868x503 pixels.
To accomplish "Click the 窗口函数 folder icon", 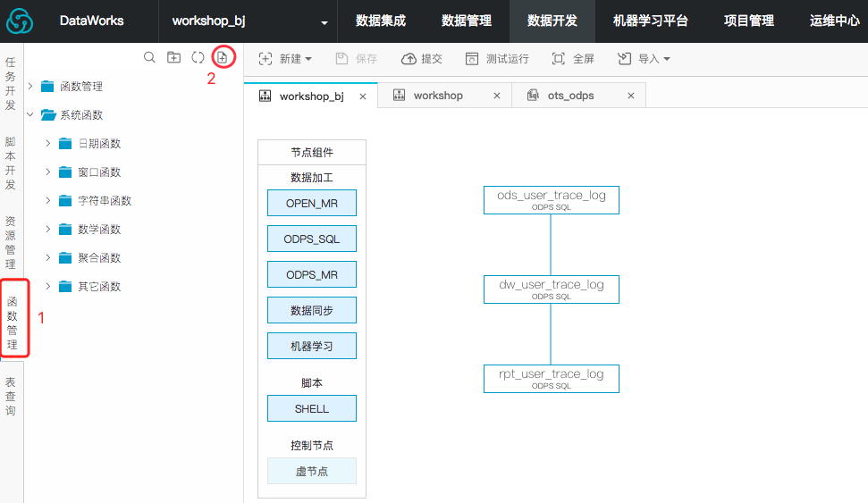I will tap(65, 172).
